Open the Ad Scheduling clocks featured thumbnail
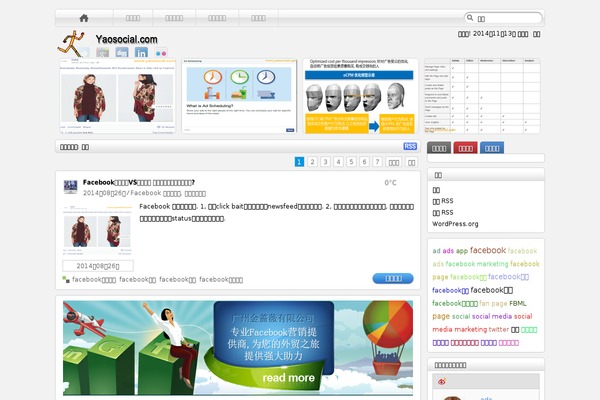600x400 pixels. coord(239,96)
